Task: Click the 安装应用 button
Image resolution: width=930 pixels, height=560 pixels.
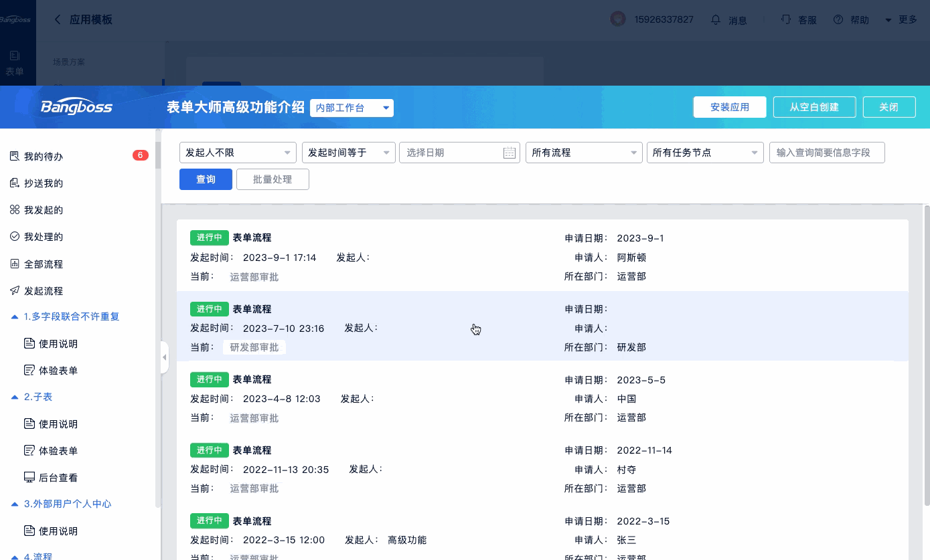Action: (x=730, y=107)
